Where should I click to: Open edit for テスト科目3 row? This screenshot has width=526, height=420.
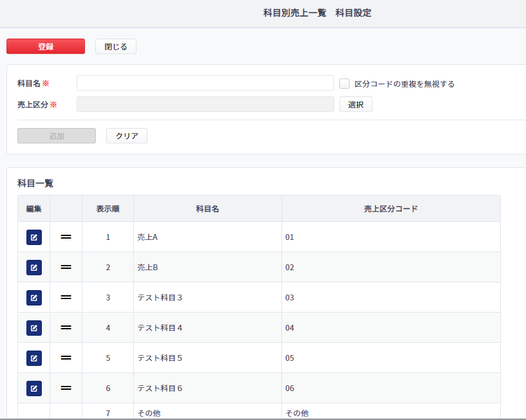[x=34, y=298]
